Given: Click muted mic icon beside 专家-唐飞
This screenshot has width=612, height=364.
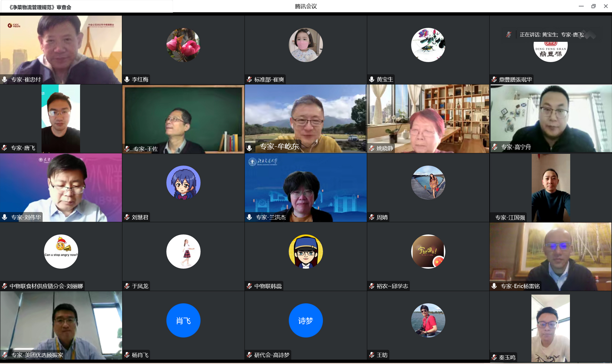Looking at the screenshot, I should point(5,148).
